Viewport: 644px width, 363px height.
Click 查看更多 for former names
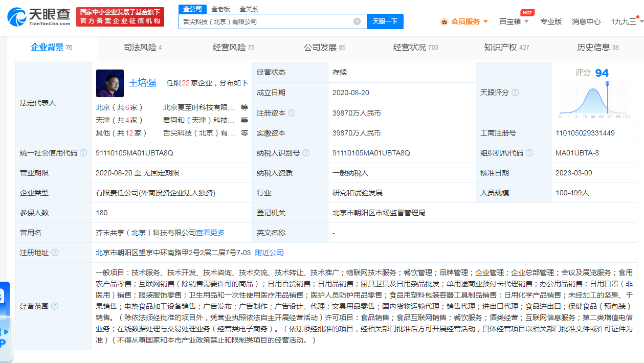[210, 233]
